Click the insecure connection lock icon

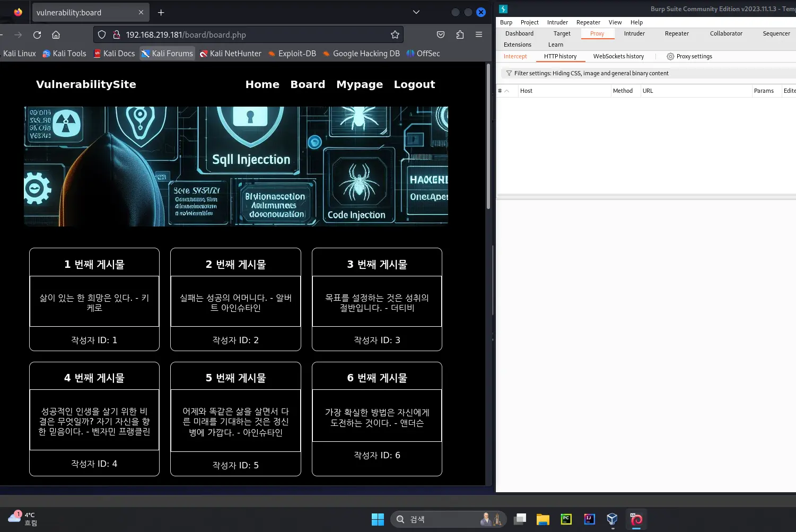point(116,35)
